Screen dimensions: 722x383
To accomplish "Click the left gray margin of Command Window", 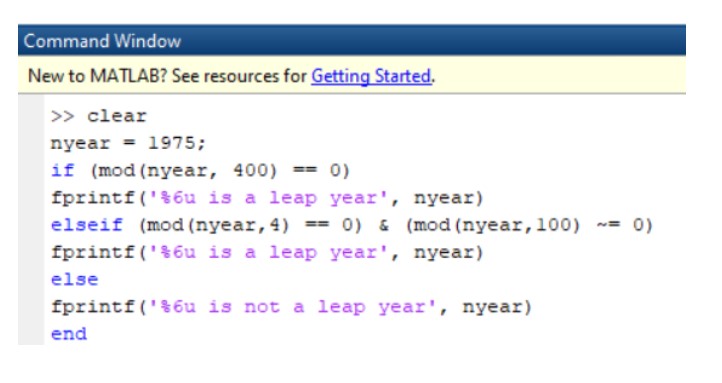I will tap(31, 220).
